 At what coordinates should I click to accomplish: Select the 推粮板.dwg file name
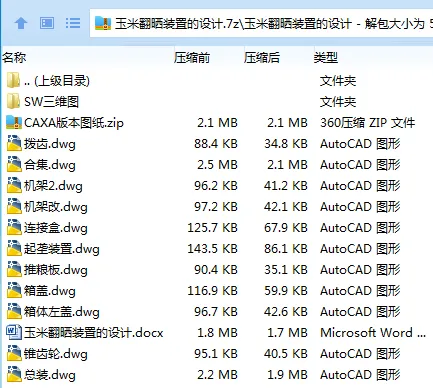pyautogui.click(x=56, y=270)
